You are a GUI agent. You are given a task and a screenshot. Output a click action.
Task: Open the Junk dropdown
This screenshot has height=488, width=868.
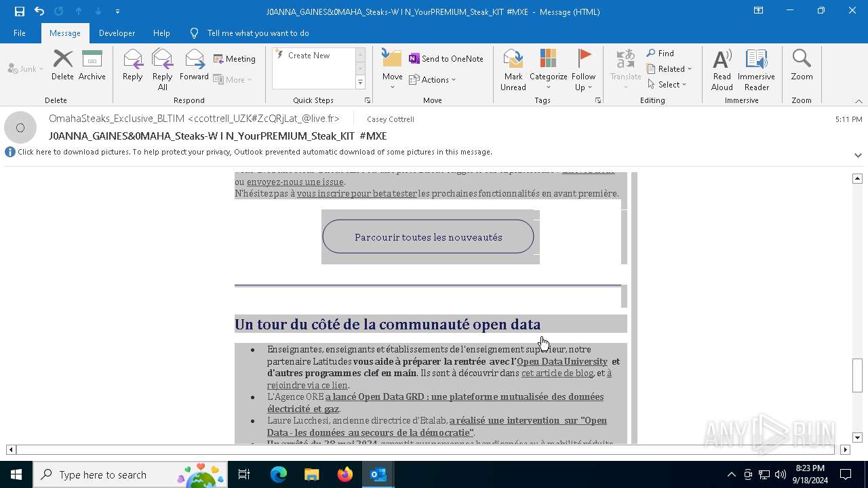coord(26,68)
